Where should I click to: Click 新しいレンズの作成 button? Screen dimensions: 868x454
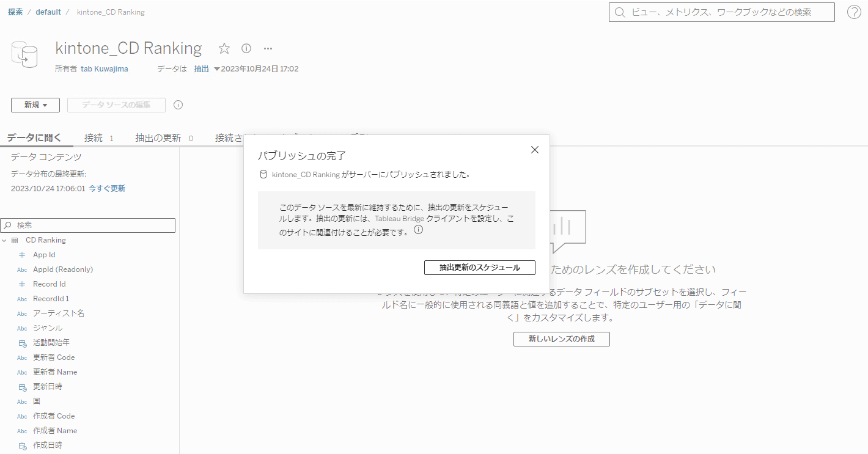point(562,339)
